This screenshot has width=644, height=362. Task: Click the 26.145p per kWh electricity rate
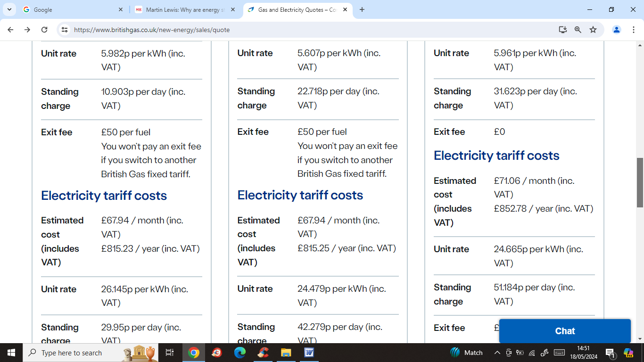click(145, 296)
